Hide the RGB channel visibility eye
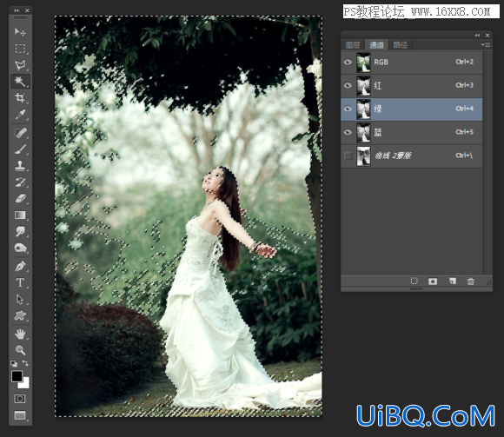 pyautogui.click(x=348, y=62)
